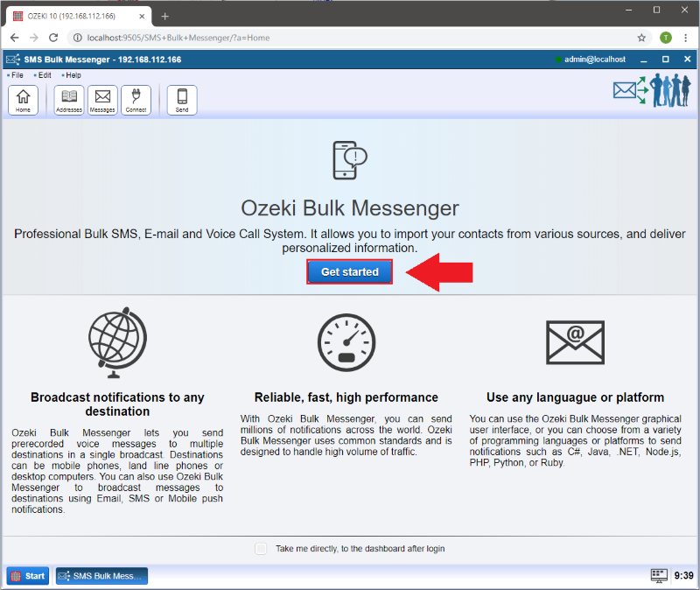This screenshot has height=590, width=700.
Task: Select SMS Bulk Messenger taskbar item
Action: (x=101, y=576)
